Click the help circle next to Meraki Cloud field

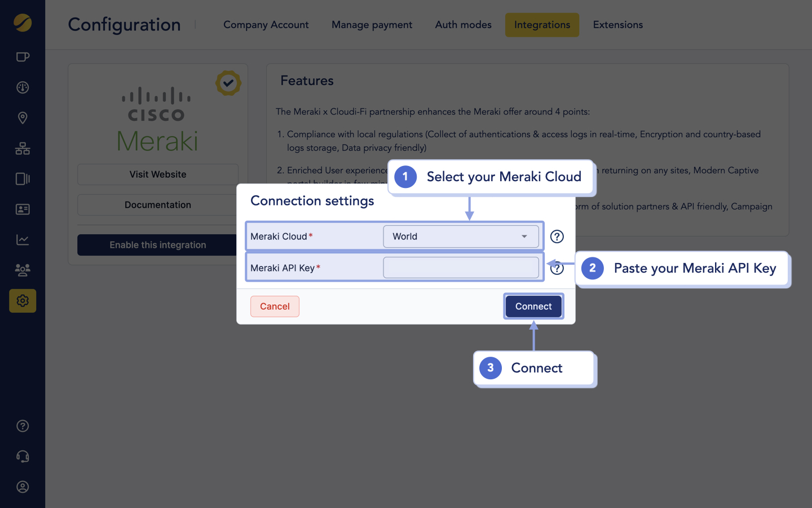(x=557, y=237)
